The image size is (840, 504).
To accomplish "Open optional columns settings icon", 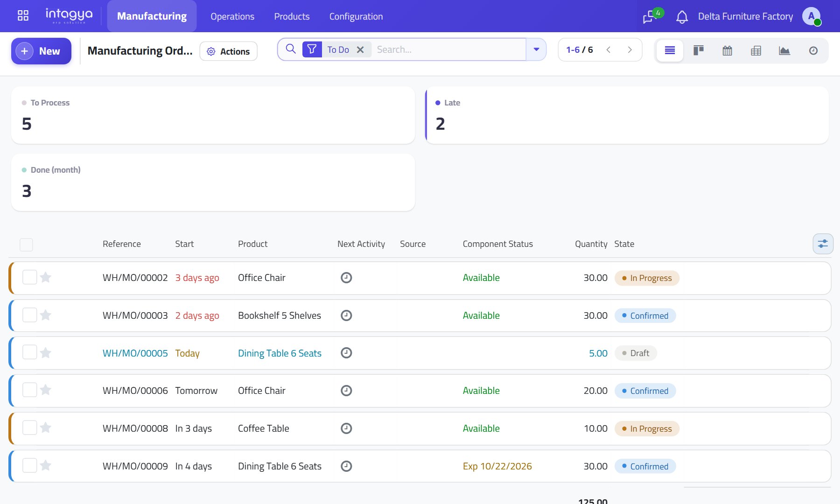I will click(x=823, y=244).
